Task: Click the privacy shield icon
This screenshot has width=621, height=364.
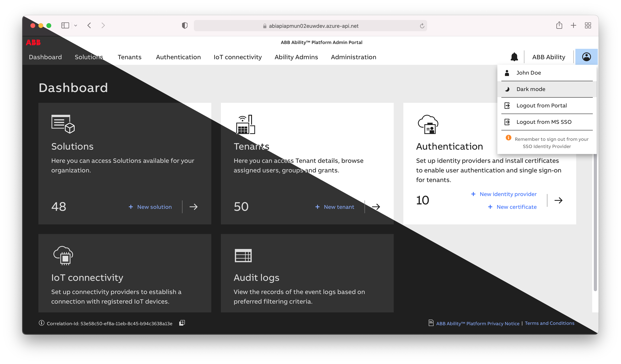Action: [x=185, y=25]
